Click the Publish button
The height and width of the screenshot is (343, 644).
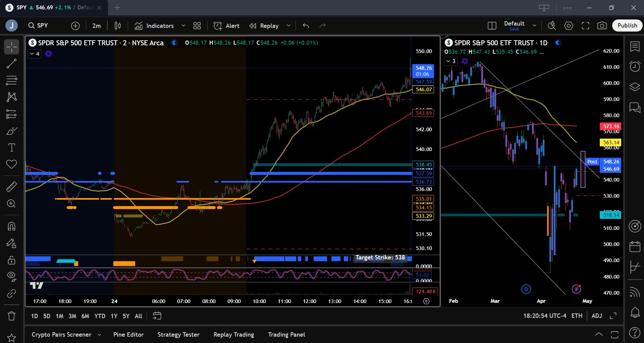coord(627,26)
